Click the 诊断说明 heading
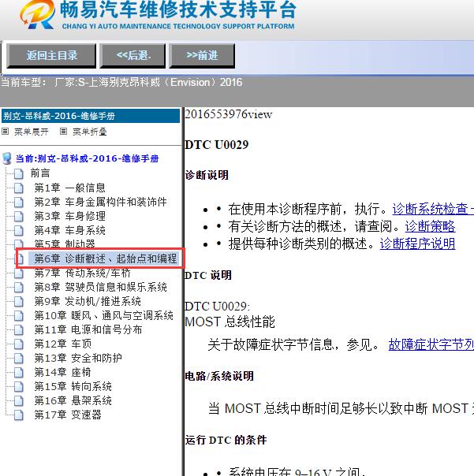 pyautogui.click(x=207, y=175)
